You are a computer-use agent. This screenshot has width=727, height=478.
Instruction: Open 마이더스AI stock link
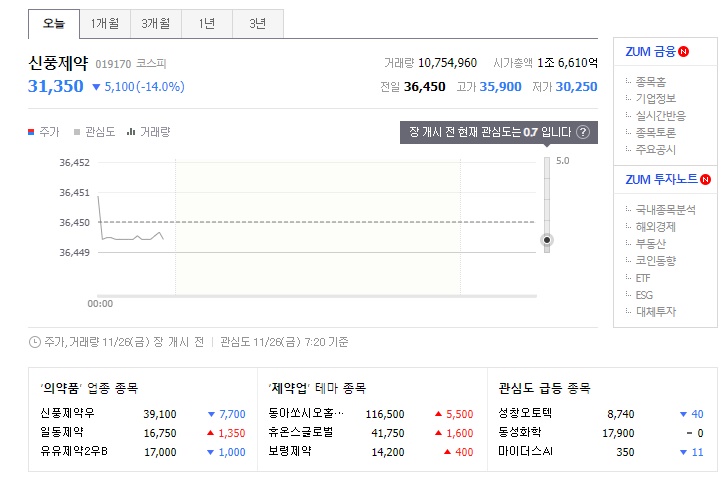coord(525,451)
